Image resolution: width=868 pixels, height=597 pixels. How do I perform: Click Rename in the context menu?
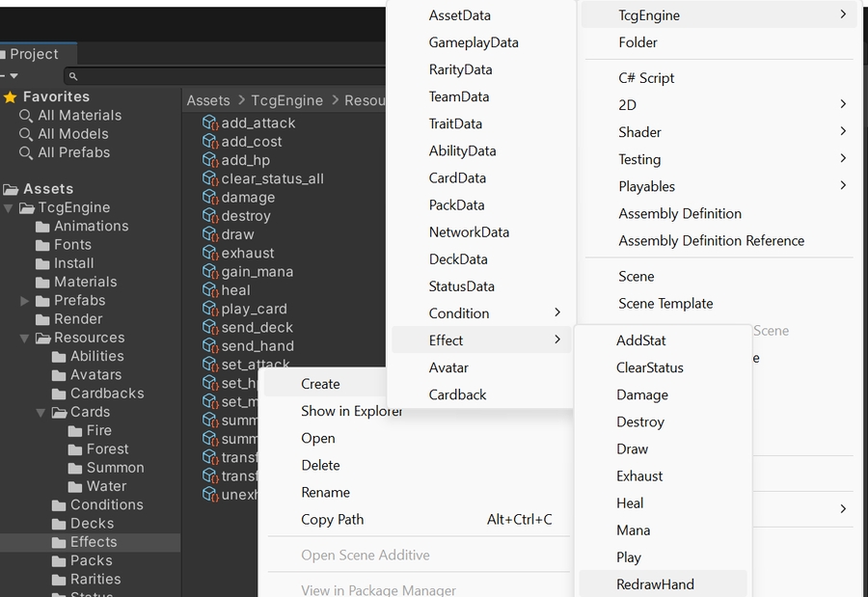click(x=325, y=492)
